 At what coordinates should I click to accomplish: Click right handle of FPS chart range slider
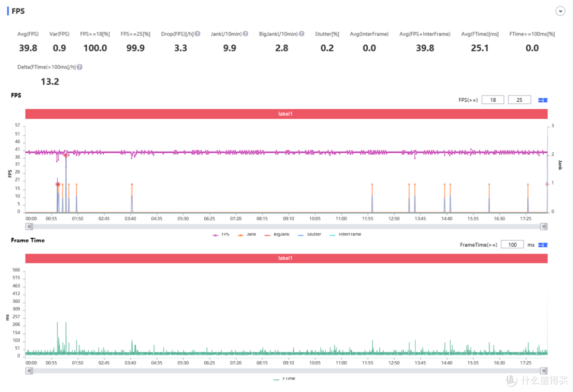tap(544, 227)
